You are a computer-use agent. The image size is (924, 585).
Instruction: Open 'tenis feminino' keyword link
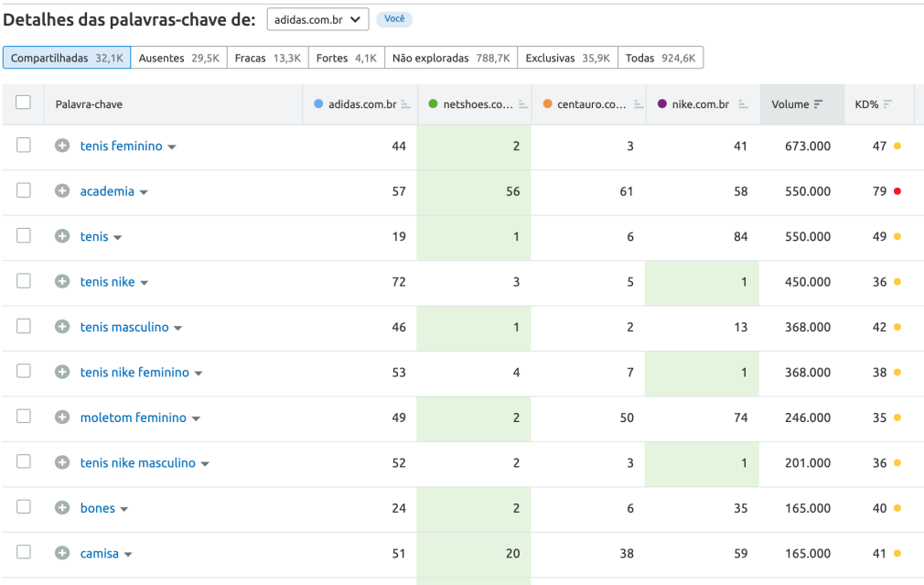click(121, 146)
